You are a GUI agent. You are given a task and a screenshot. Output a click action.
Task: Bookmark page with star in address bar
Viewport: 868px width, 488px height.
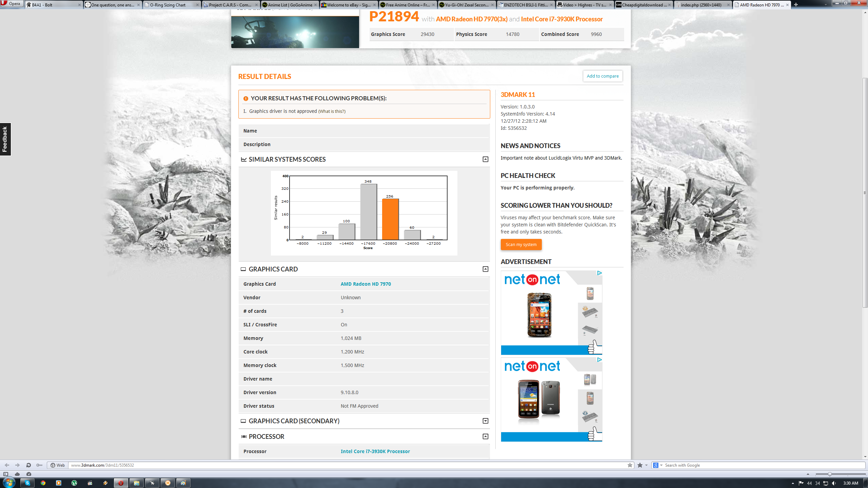coord(630,465)
